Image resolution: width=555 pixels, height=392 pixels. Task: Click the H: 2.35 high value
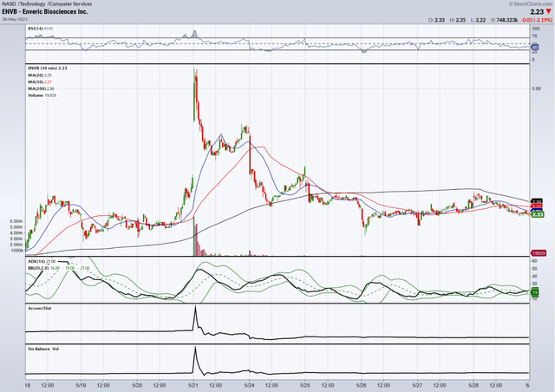tap(458, 20)
